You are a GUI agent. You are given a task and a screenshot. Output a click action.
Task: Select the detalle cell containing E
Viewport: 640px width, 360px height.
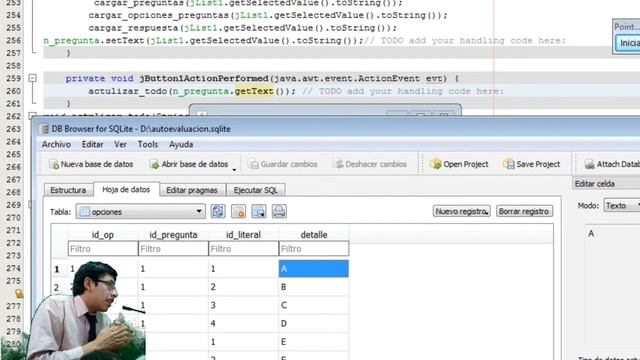314,342
